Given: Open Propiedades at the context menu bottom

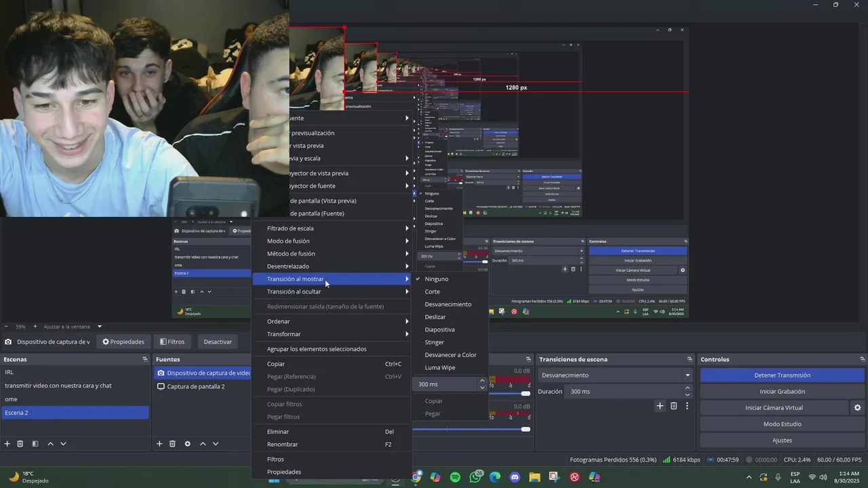Looking at the screenshot, I should coord(332,472).
